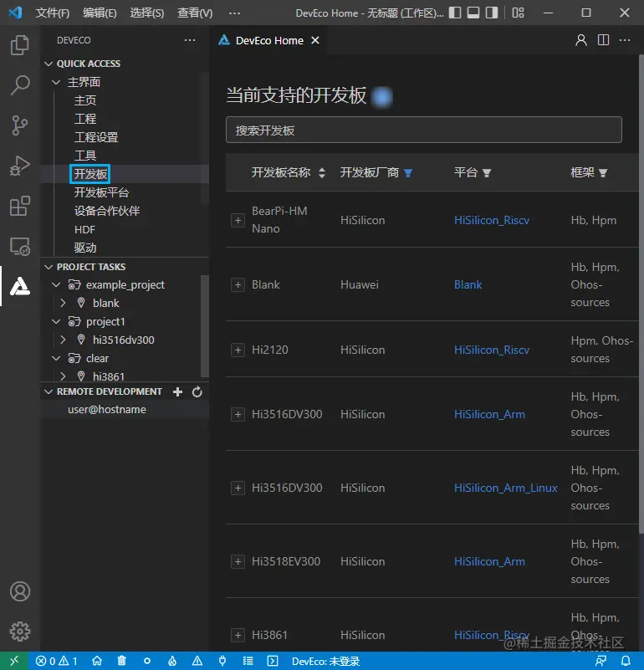Click the warning triangle icon next to plug
The height and width of the screenshot is (670, 644).
197,661
